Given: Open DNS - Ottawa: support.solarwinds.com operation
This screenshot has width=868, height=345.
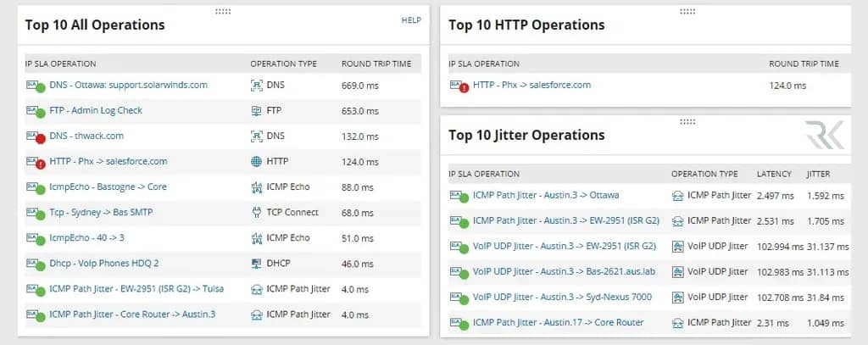Looking at the screenshot, I should [x=128, y=85].
